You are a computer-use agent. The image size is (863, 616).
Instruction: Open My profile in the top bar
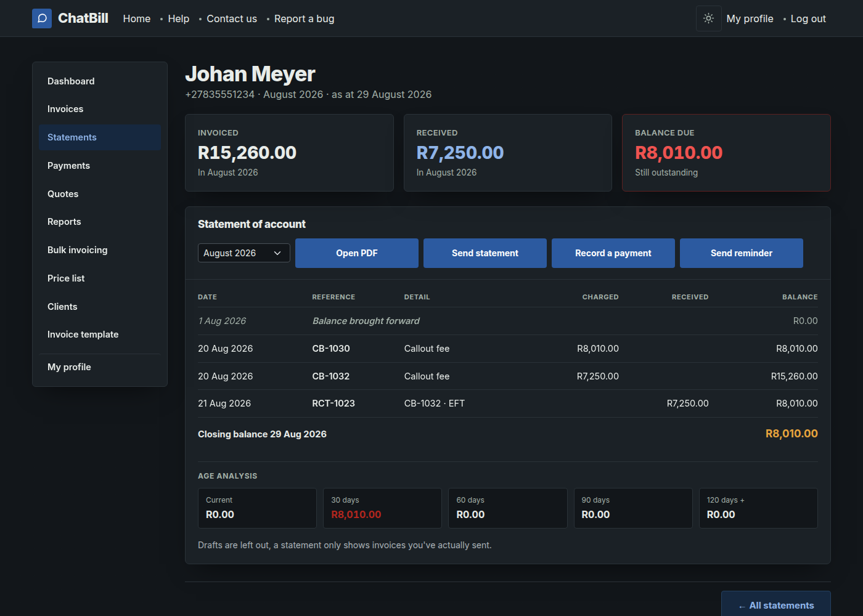tap(750, 18)
